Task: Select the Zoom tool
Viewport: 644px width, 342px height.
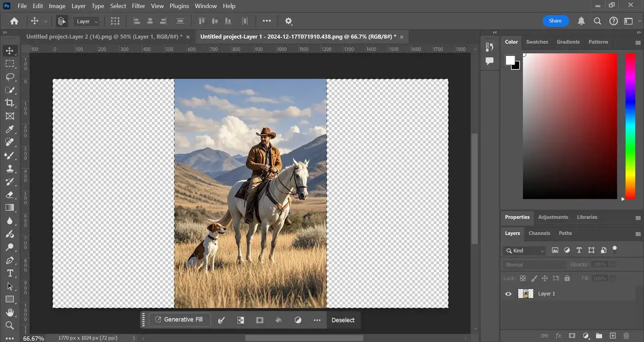Action: [10, 325]
